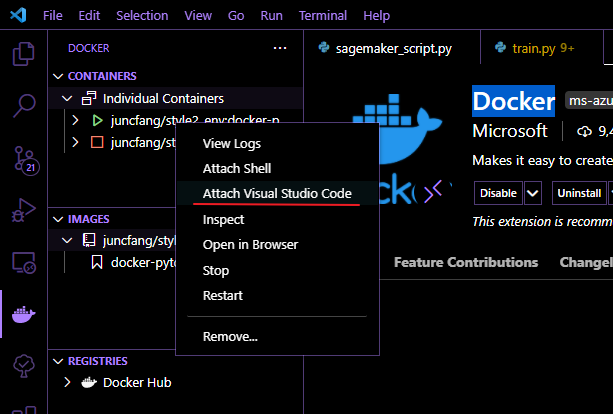Viewport: 613px width, 414px height.
Task: Open the View menu
Action: click(x=198, y=16)
